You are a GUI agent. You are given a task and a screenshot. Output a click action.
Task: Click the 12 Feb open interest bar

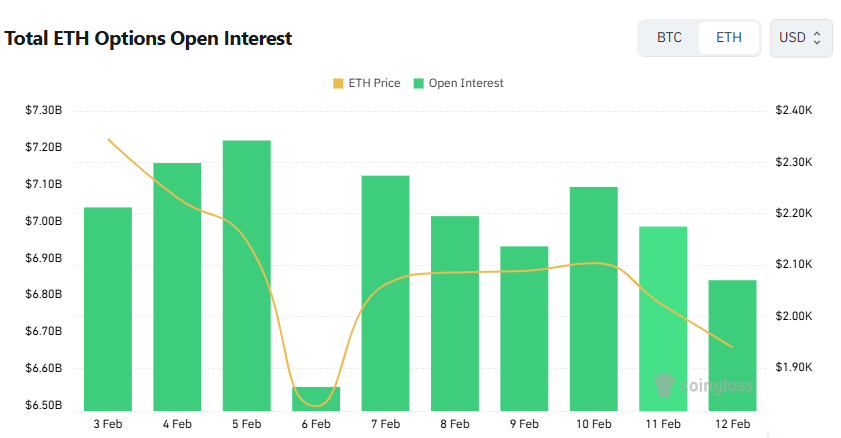pyautogui.click(x=732, y=344)
